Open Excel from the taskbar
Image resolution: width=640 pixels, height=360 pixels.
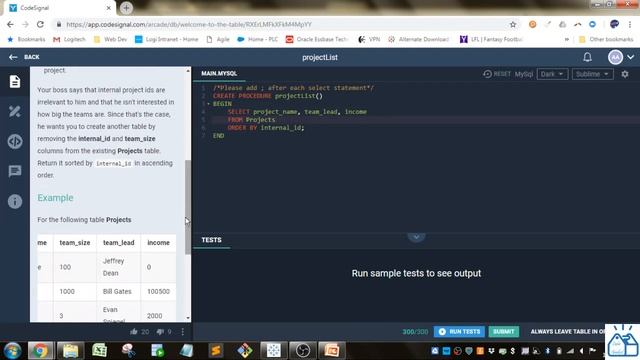[x=99, y=351]
